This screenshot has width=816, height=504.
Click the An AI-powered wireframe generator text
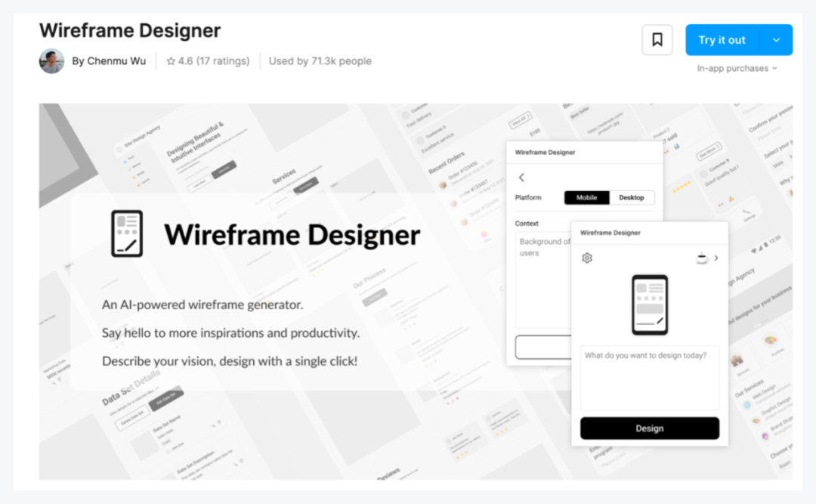(202, 305)
